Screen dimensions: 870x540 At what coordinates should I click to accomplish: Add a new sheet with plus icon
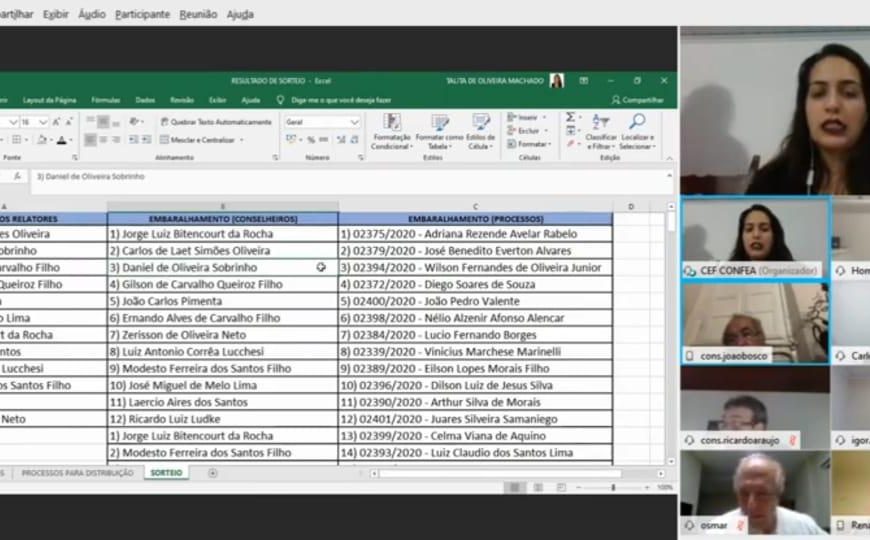(213, 473)
